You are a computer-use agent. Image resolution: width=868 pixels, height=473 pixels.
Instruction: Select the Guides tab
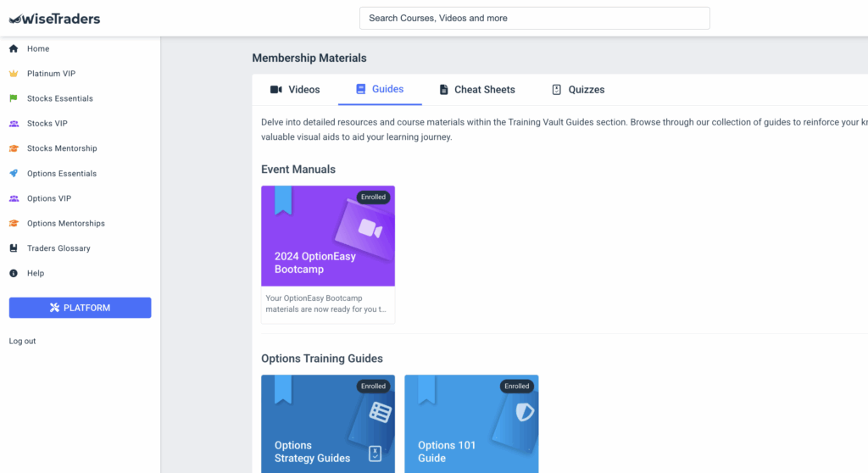380,89
